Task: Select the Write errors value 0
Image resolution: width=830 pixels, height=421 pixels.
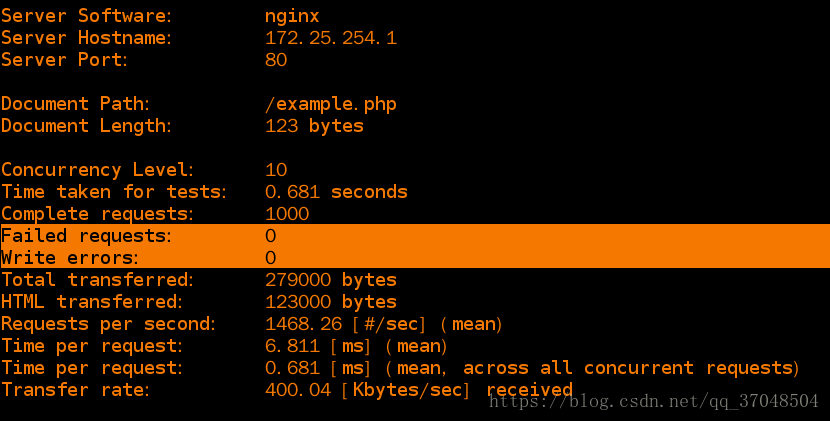Action: (x=270, y=258)
